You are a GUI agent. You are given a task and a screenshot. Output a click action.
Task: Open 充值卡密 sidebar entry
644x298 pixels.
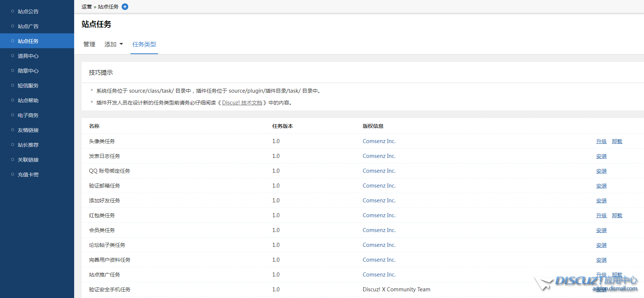click(x=28, y=175)
